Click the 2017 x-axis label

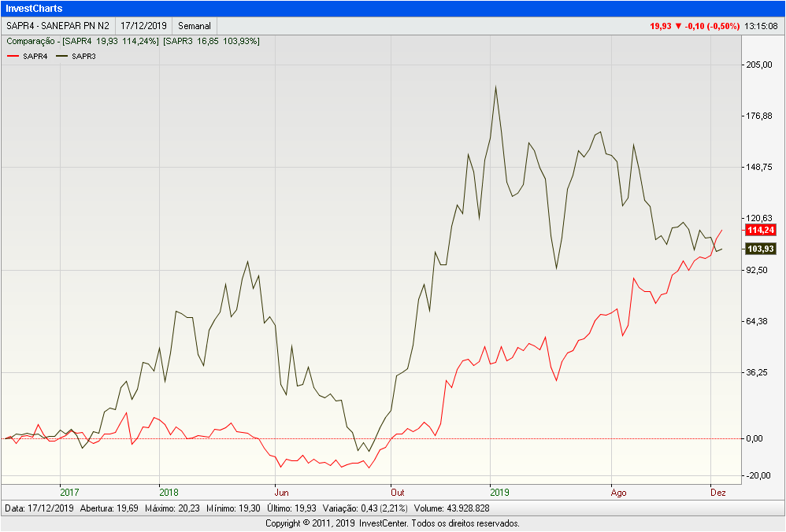69,493
